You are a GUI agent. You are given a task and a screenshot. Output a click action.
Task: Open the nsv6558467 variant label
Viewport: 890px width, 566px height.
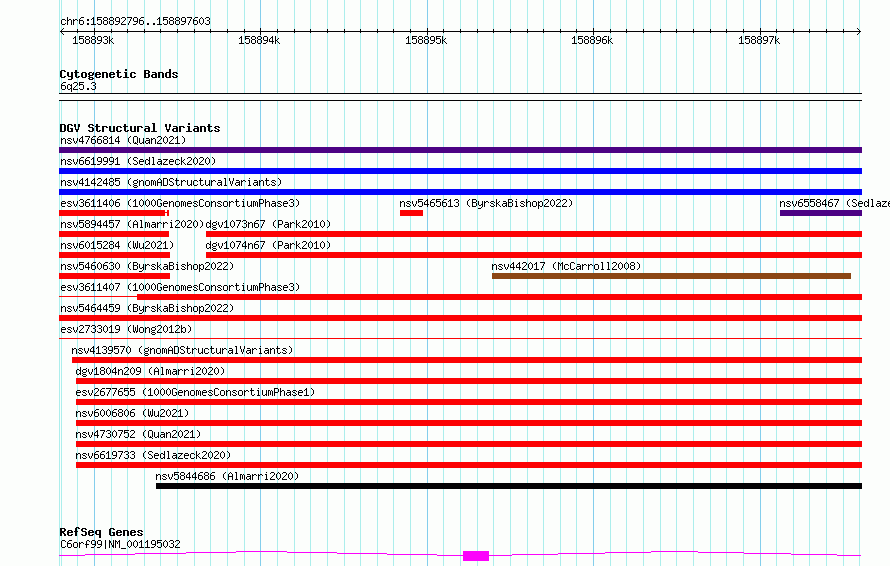(834, 203)
